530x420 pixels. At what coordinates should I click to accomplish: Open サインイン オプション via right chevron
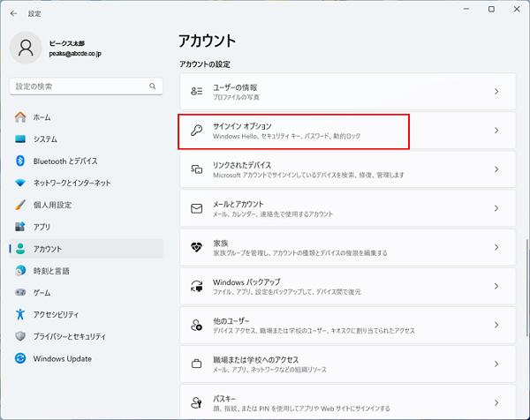(496, 131)
